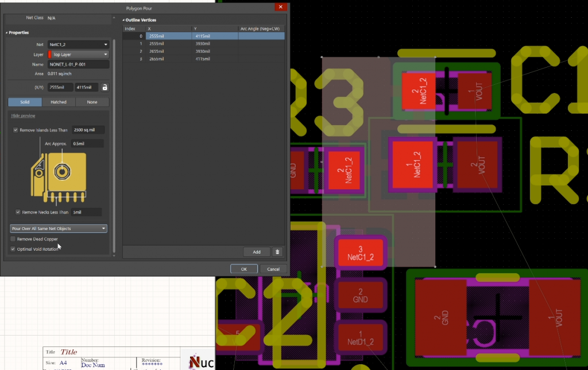This screenshot has width=588, height=370.
Task: Click pad 3 NetC1_2 in PCB view
Action: pyautogui.click(x=361, y=253)
